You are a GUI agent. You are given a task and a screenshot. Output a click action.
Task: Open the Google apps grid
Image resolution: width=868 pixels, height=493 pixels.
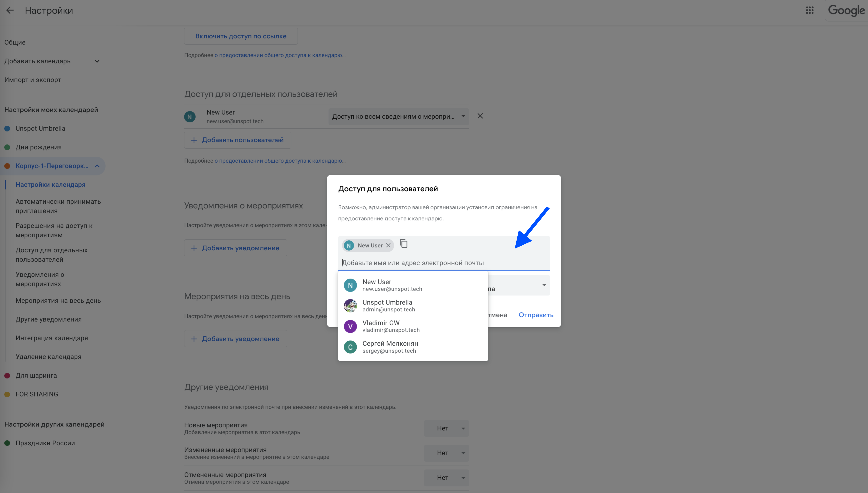point(810,10)
